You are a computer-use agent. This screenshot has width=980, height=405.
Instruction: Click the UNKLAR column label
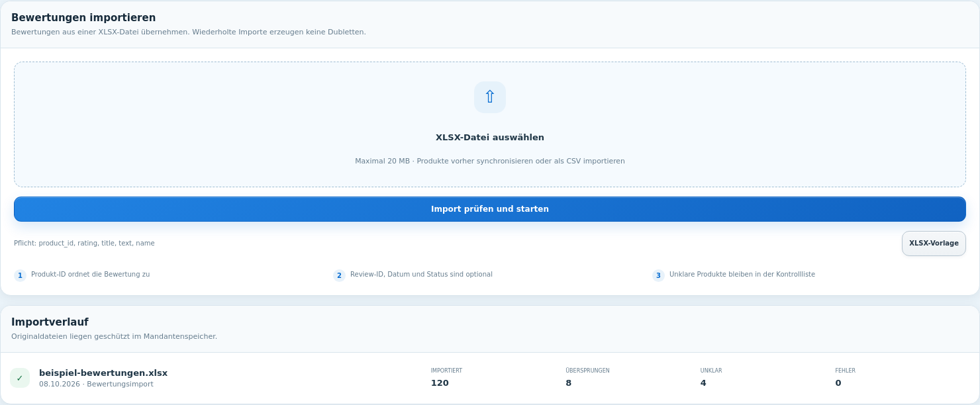click(711, 371)
